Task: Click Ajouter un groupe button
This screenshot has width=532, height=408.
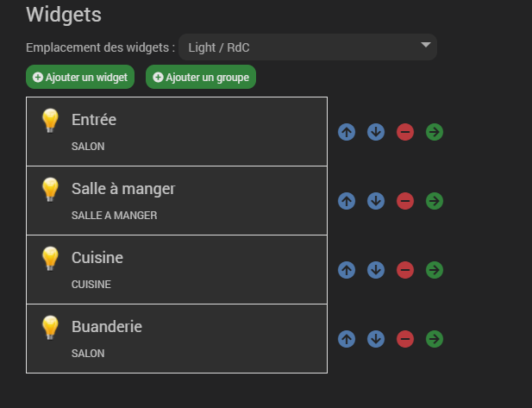Action: 201,77
